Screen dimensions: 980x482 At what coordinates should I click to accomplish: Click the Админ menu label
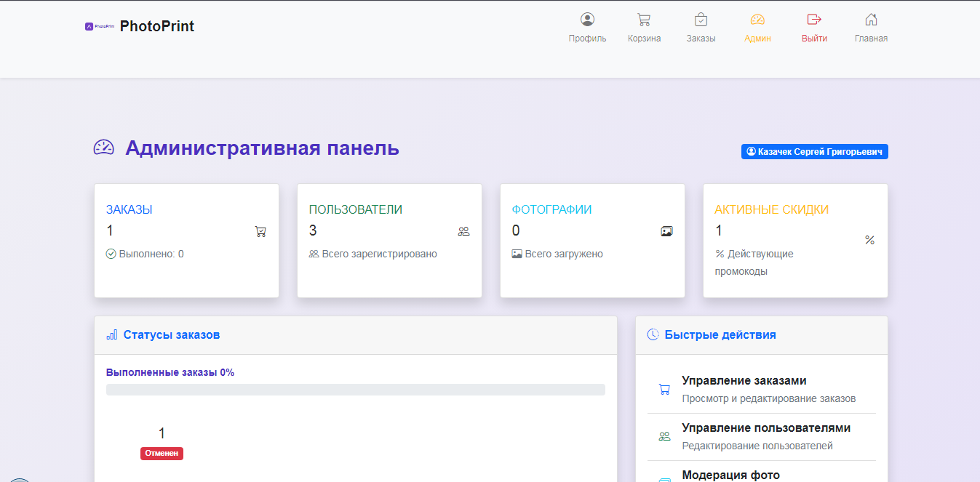pyautogui.click(x=757, y=39)
